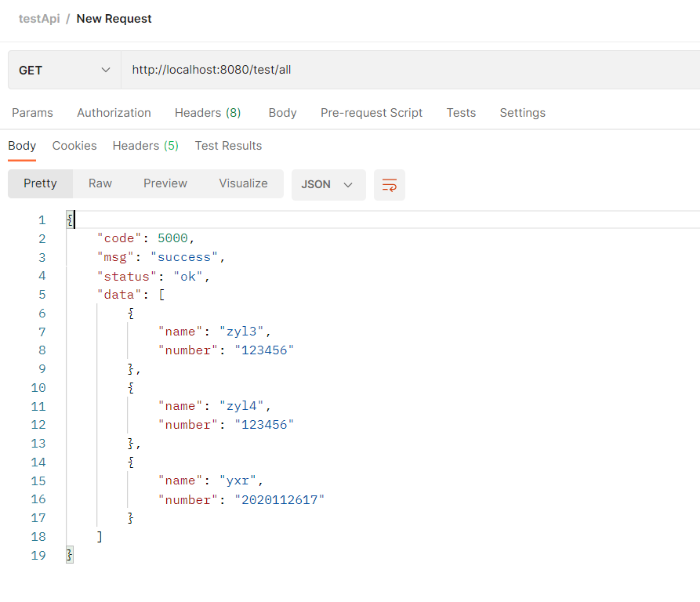Open the request Body tab
The image size is (700, 602).
click(282, 113)
